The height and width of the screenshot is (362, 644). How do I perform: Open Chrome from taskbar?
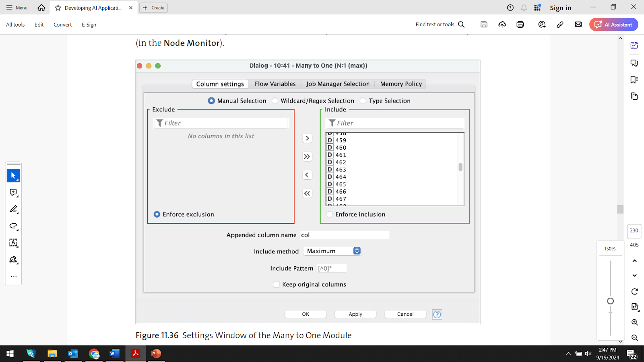[x=94, y=354]
